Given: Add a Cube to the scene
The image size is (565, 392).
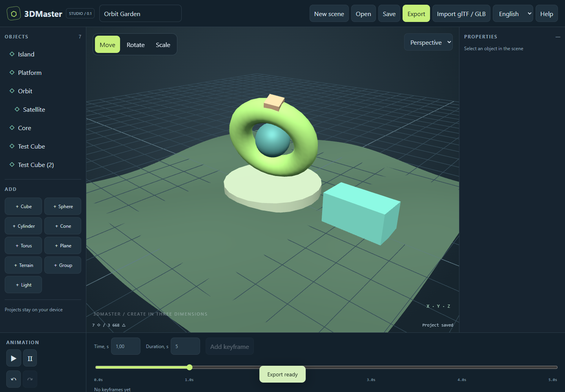Looking at the screenshot, I should 23,206.
